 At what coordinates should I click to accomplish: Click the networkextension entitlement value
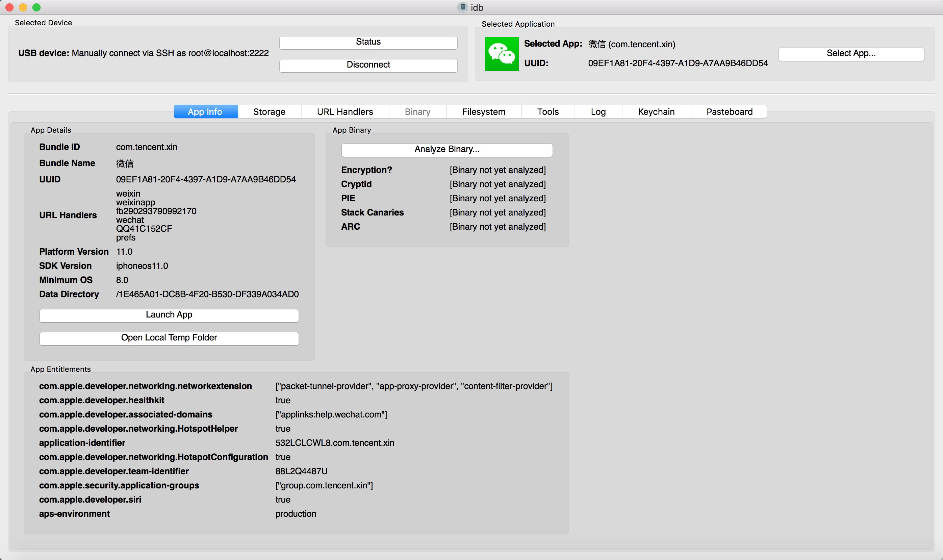(x=414, y=386)
